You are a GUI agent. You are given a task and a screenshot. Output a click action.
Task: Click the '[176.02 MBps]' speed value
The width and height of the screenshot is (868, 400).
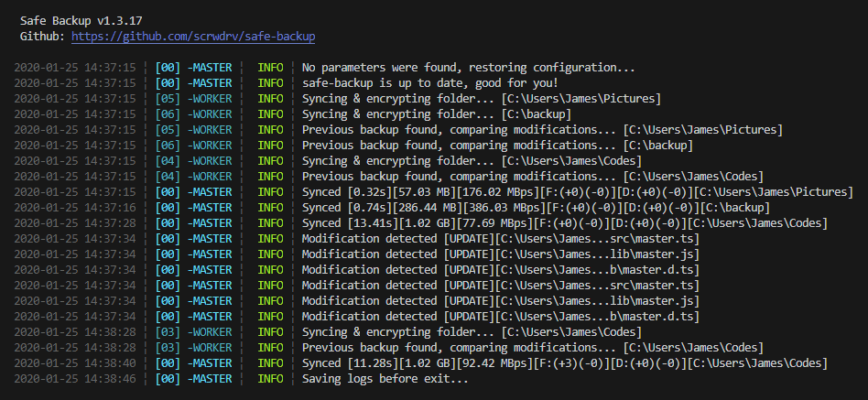click(504, 192)
